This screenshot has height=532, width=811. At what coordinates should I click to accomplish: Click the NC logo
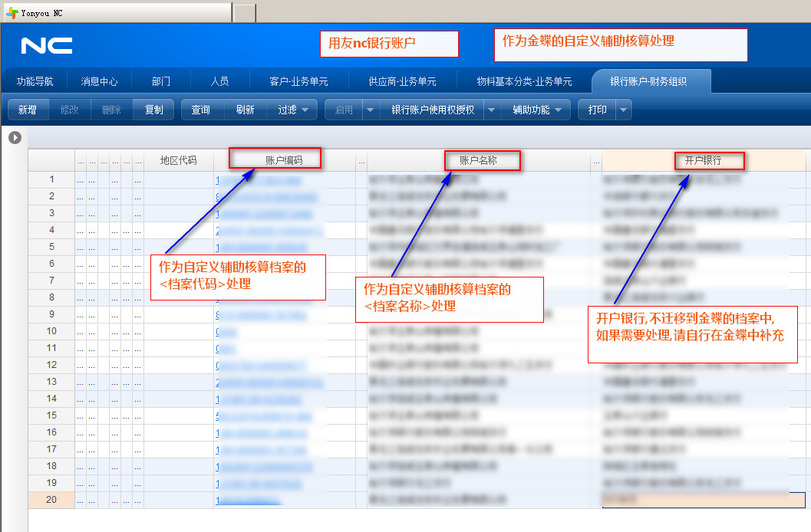[x=47, y=46]
